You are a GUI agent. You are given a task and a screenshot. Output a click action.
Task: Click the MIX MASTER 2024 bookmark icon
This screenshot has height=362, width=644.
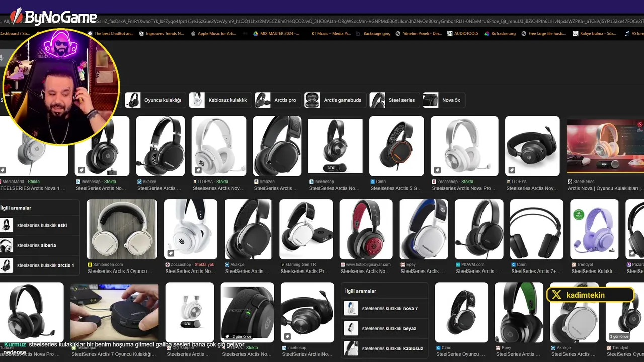255,34
